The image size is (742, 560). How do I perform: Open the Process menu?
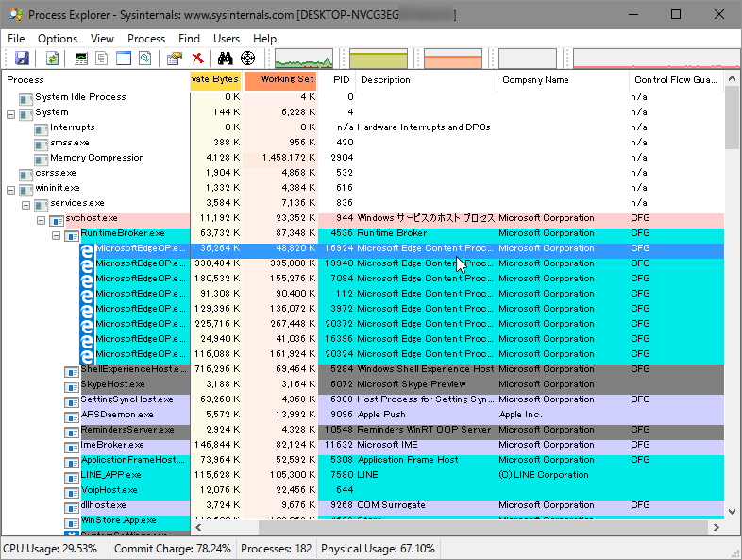click(146, 39)
